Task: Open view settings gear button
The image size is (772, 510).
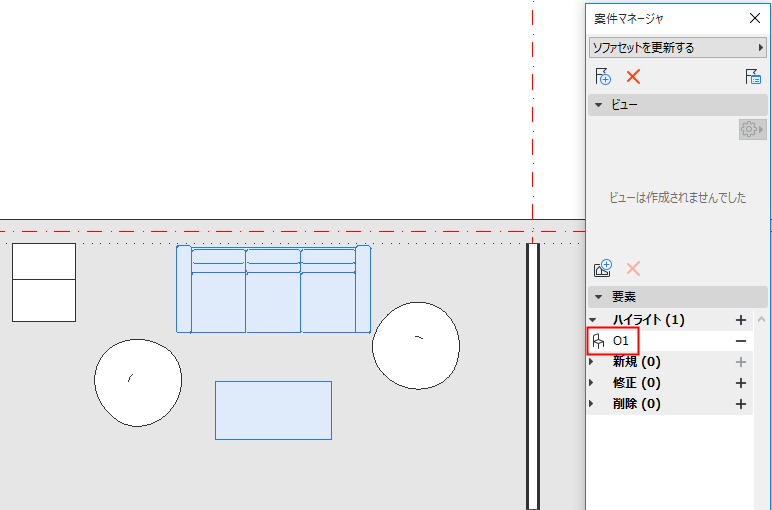Action: pyautogui.click(x=752, y=129)
